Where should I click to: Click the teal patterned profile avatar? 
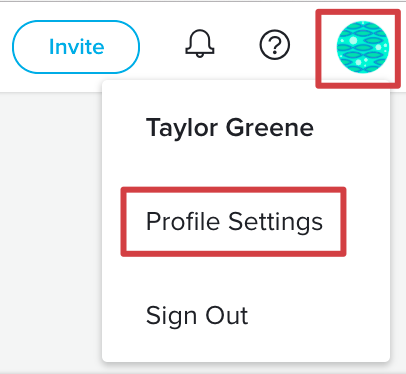coord(363,47)
